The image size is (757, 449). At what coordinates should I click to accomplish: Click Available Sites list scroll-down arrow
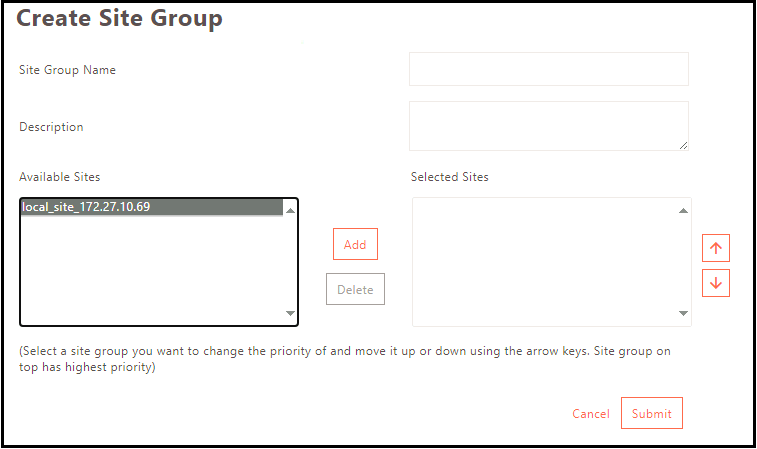click(290, 313)
